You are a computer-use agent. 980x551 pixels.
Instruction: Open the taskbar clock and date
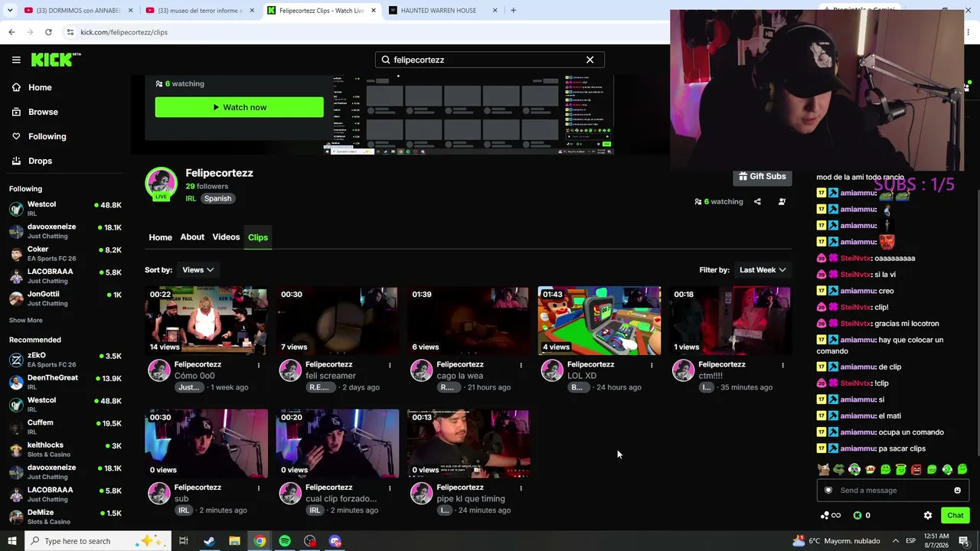point(936,541)
